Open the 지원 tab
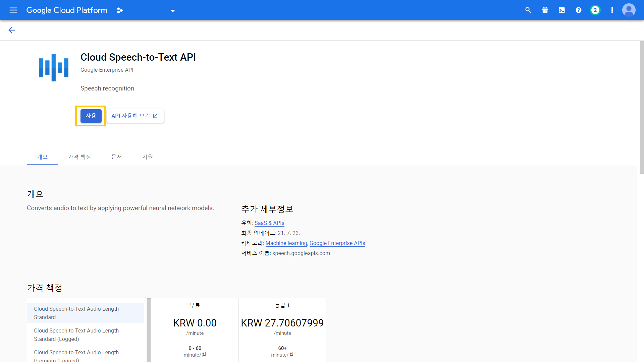Screen dimensions: 644x362 [148, 157]
